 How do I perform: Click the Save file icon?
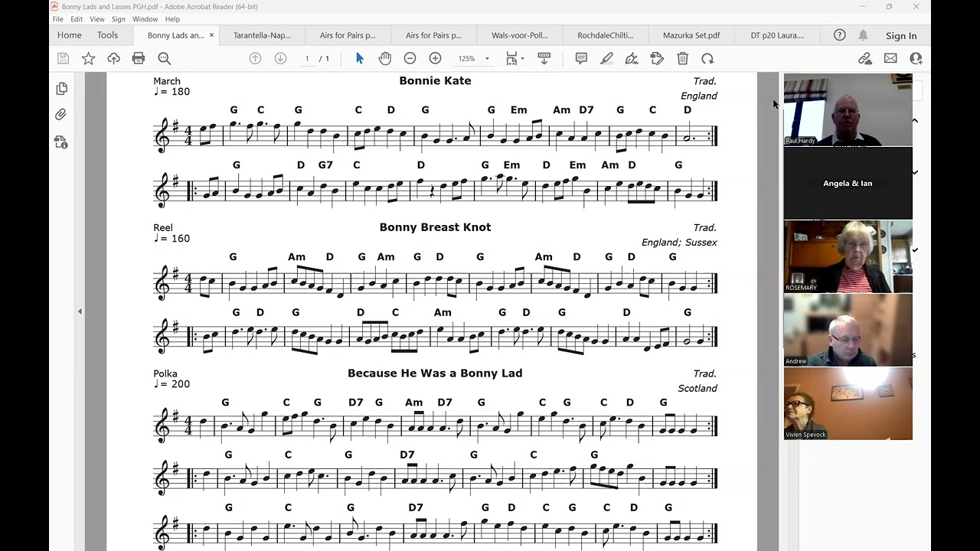point(63,58)
